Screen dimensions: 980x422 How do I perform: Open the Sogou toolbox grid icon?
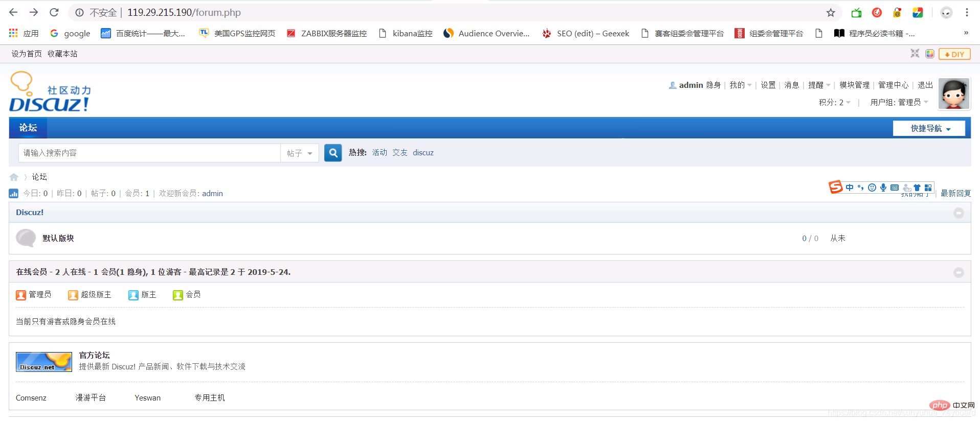[x=928, y=187]
